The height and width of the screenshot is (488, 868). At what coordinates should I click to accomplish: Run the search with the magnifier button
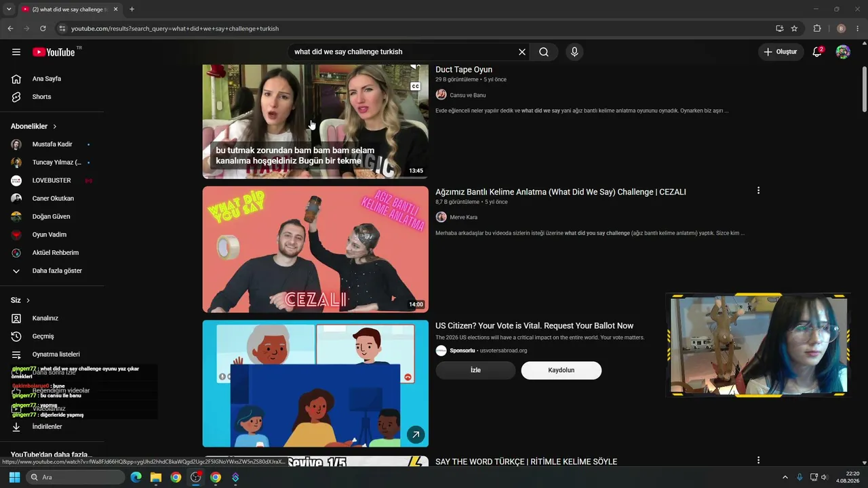(x=544, y=52)
